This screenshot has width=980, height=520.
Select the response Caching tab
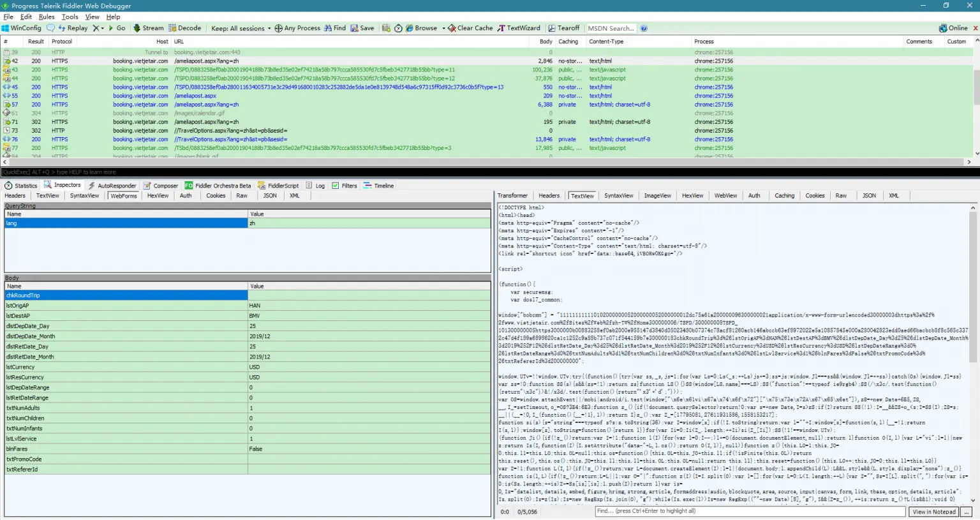click(785, 196)
